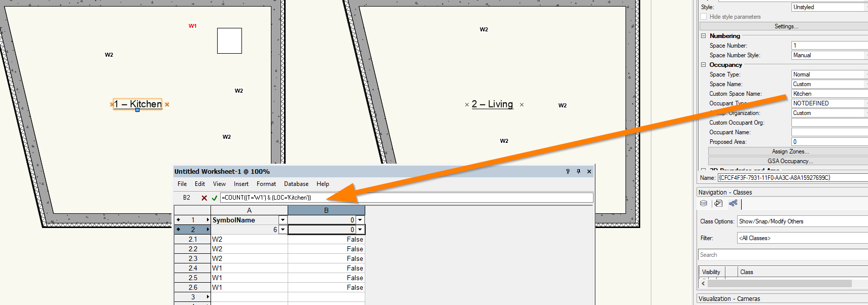The height and width of the screenshot is (305, 868).
Task: Open the Space Type dropdown showing Normal
Action: click(x=829, y=74)
